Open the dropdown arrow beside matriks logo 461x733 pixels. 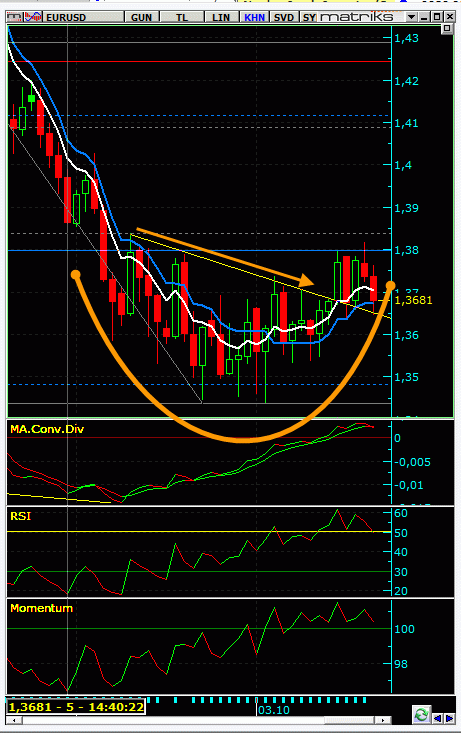[411, 17]
